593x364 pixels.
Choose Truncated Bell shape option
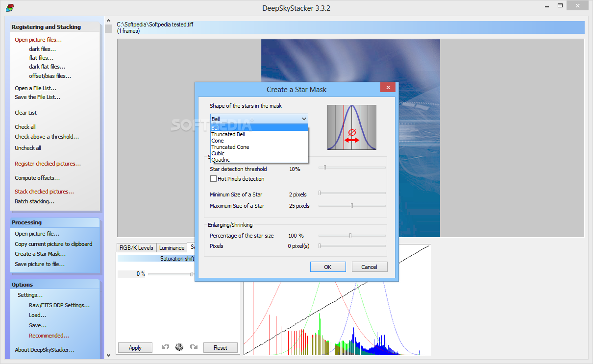tap(259, 134)
